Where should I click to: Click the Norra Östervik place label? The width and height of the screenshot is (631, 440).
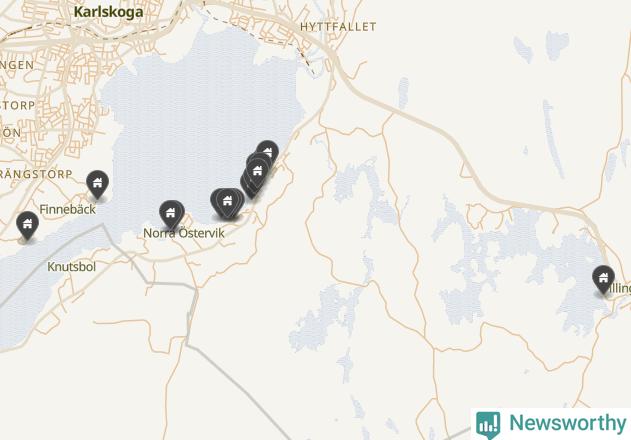pyautogui.click(x=184, y=233)
